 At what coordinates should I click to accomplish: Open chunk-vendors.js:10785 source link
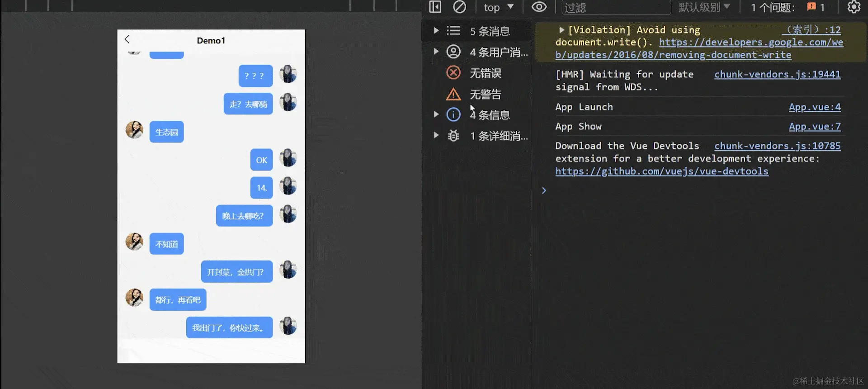778,146
